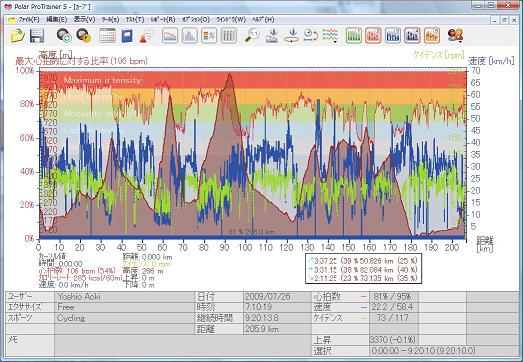Expand the users icon dropdown arrow
This screenshot has width=523, height=362.
click(x=460, y=42)
